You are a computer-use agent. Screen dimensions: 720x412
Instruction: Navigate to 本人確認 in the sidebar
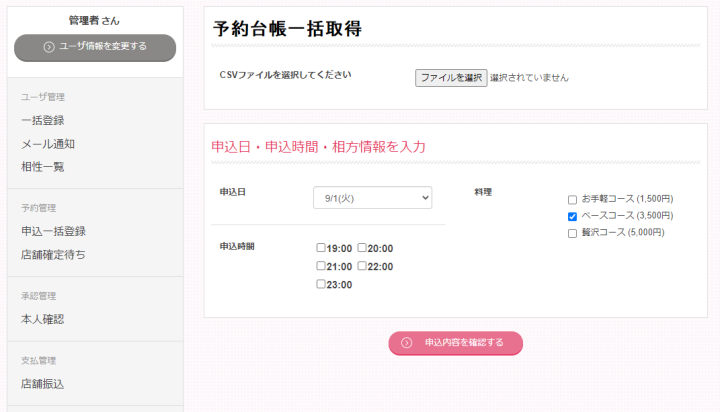point(43,319)
